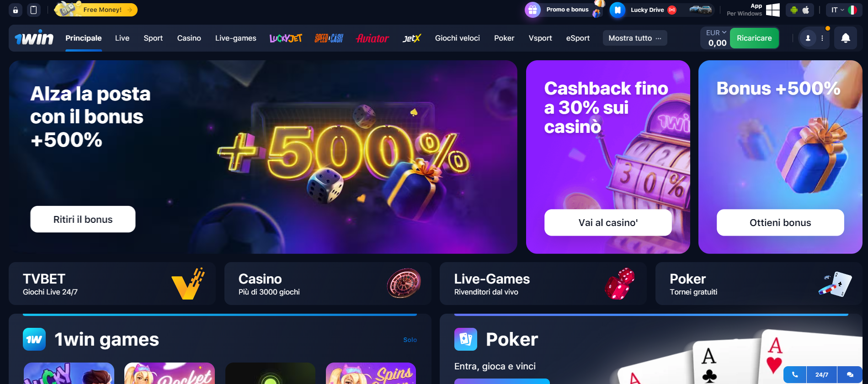Click the lock icon in top bar
The height and width of the screenshot is (384, 868).
point(16,10)
